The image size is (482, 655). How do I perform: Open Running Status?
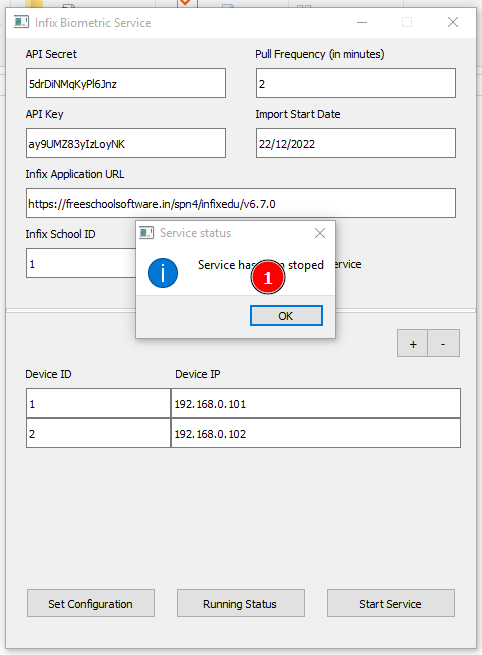(241, 604)
